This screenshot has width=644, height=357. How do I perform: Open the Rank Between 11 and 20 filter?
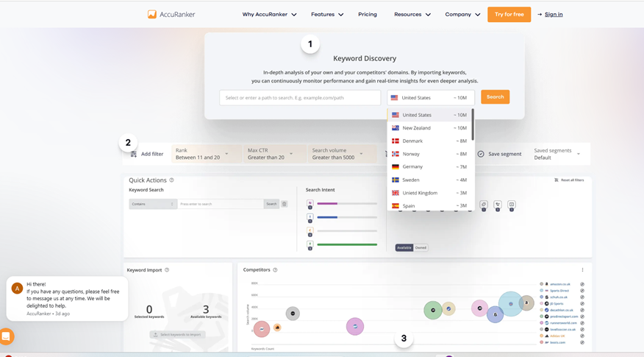[x=206, y=154]
